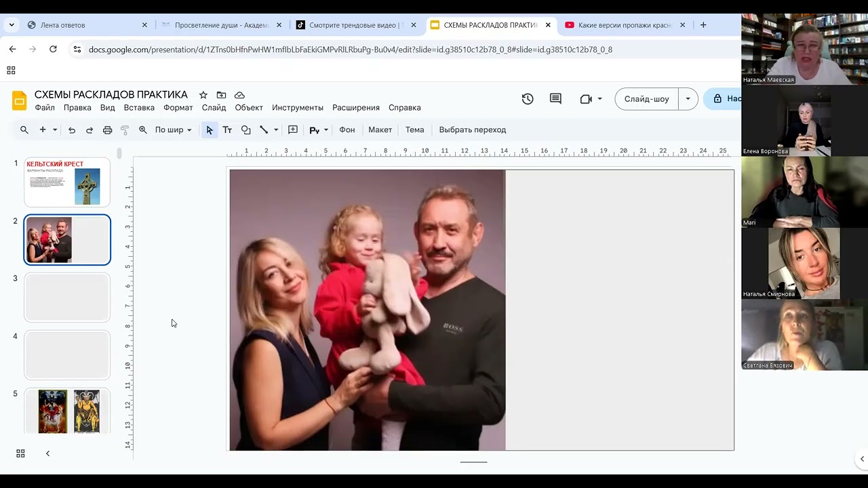This screenshot has width=868, height=488.
Task: Click the 'Тема' theme button
Action: pos(415,130)
